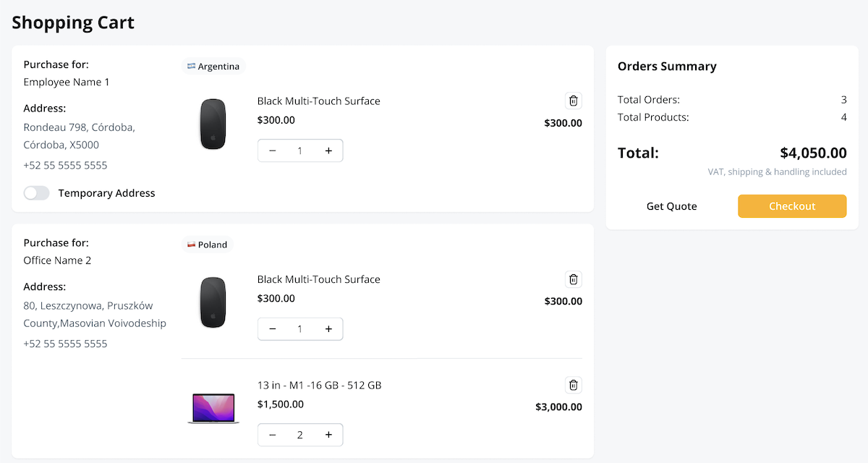Viewport: 868px width, 463px height.
Task: Remove the Black Multi-Touch Surface from Poland order
Action: (x=573, y=279)
